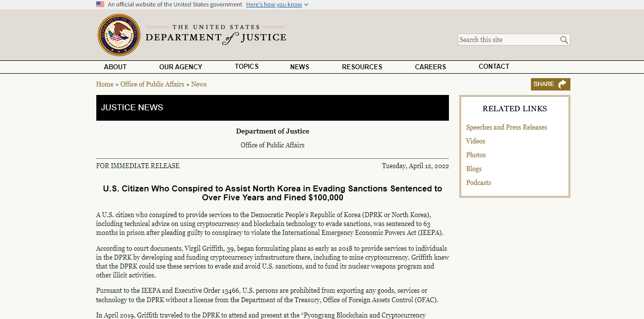
Task: Open "Here's how you know" link
Action: 274,4
